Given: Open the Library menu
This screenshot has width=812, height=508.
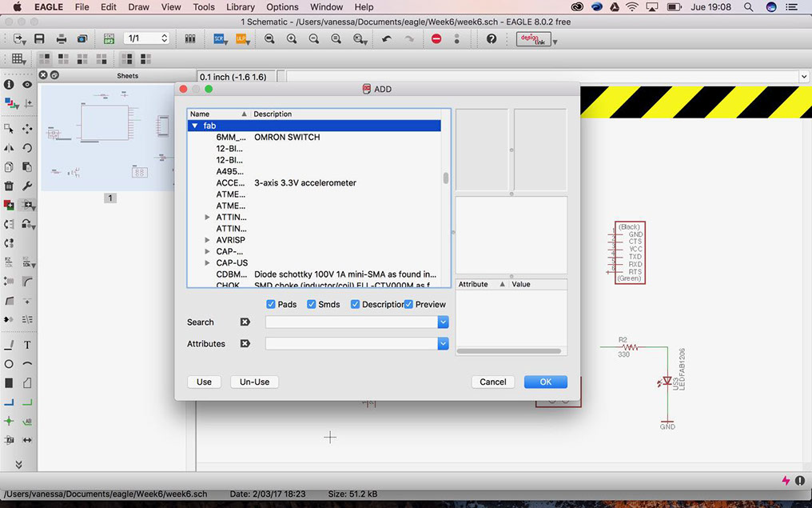Looking at the screenshot, I should tap(241, 7).
